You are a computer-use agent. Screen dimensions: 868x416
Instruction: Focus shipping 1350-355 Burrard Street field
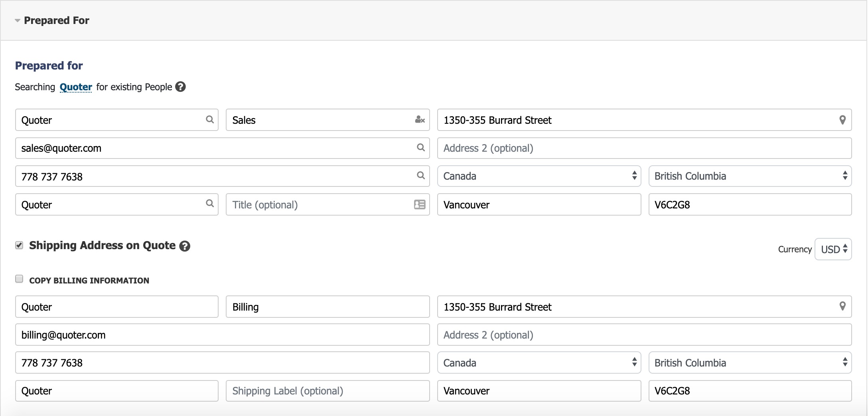click(645, 307)
